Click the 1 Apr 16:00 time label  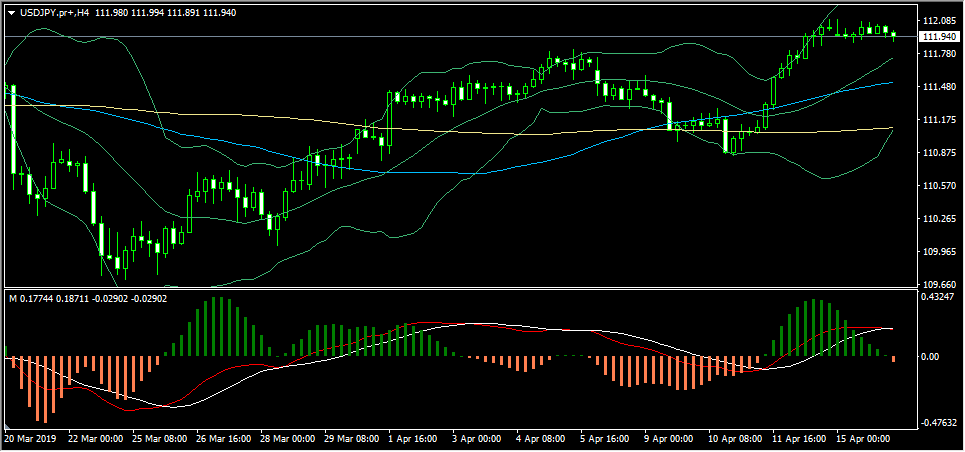point(414,439)
